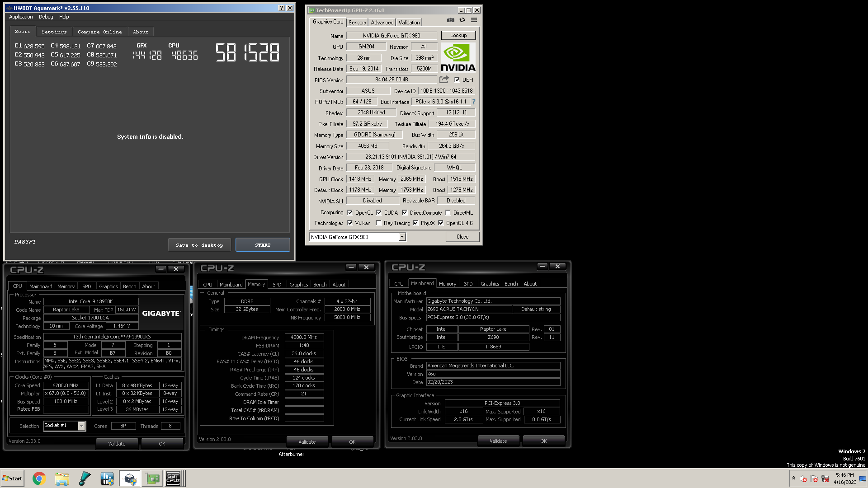Click the BIOS Version 84.04.2F.00.4B field
The height and width of the screenshot is (488, 868).
click(x=392, y=80)
